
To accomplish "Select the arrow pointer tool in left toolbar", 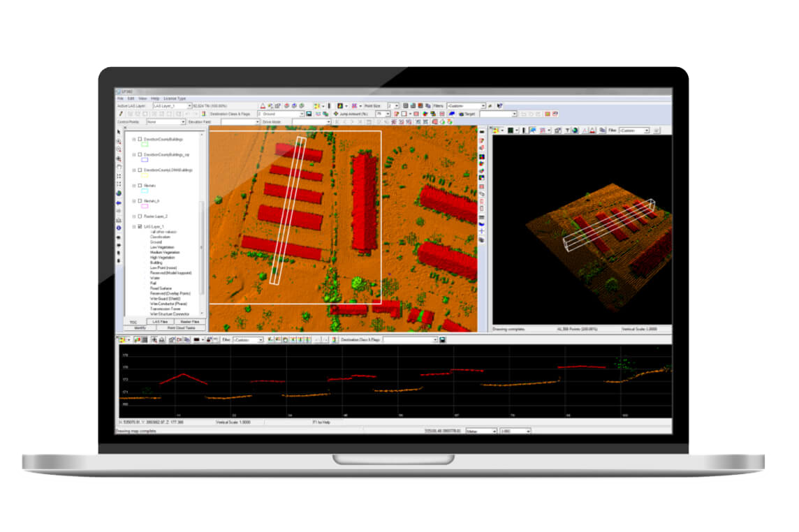I will tap(119, 132).
